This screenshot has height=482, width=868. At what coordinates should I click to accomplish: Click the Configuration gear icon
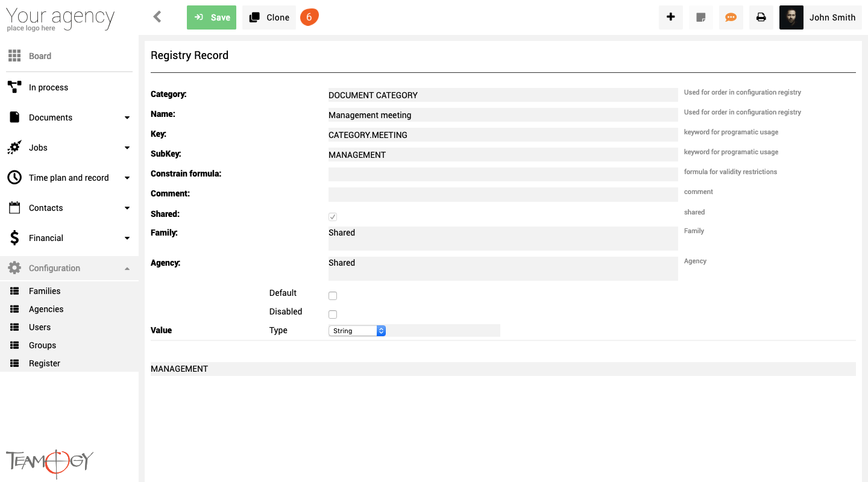pyautogui.click(x=14, y=268)
